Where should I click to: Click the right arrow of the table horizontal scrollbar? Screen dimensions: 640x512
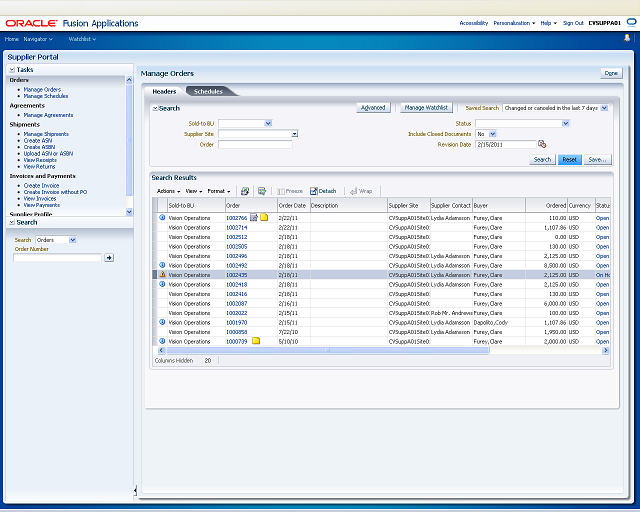(606, 350)
